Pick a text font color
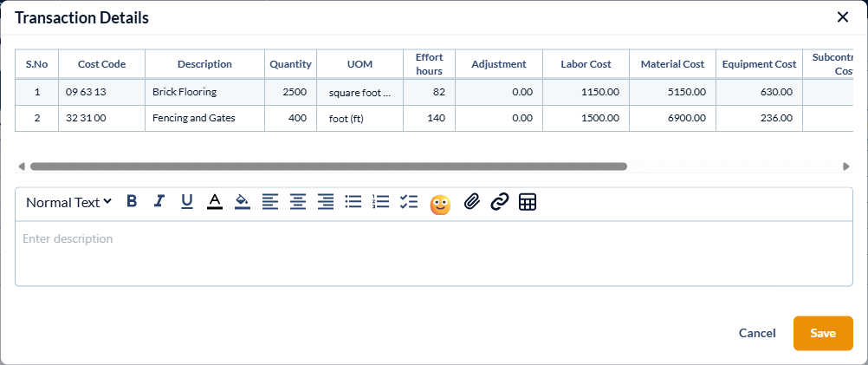This screenshot has height=365, width=868. [215, 202]
